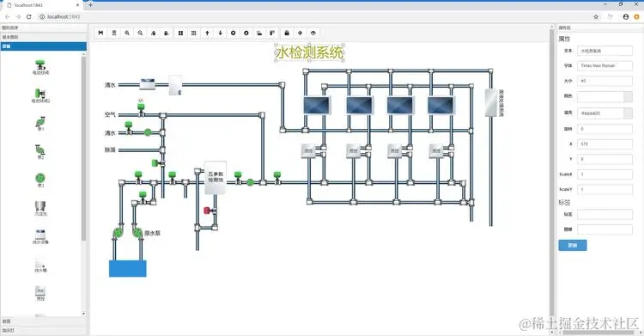644x336 pixels.
Task: Switch to the localhost:1843 browser tab
Action: point(42,5)
